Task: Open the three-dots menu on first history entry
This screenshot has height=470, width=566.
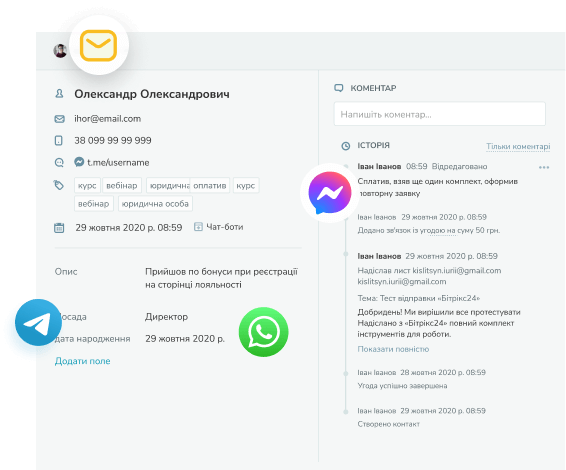Action: coord(544,167)
